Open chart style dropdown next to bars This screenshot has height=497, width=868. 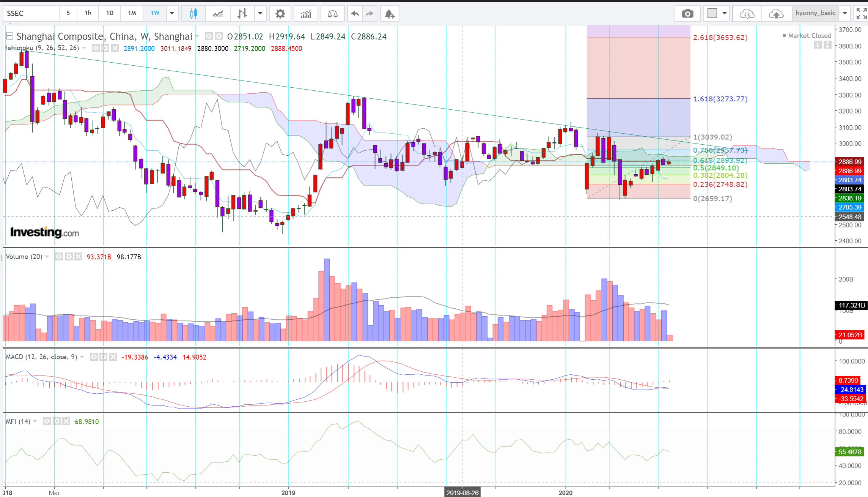coord(260,13)
